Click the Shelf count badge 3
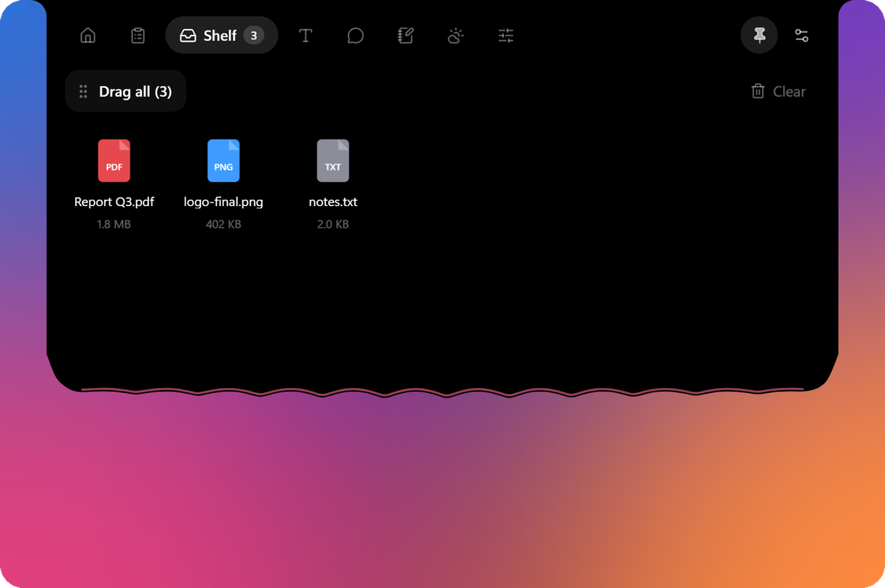885x588 pixels. (x=253, y=36)
